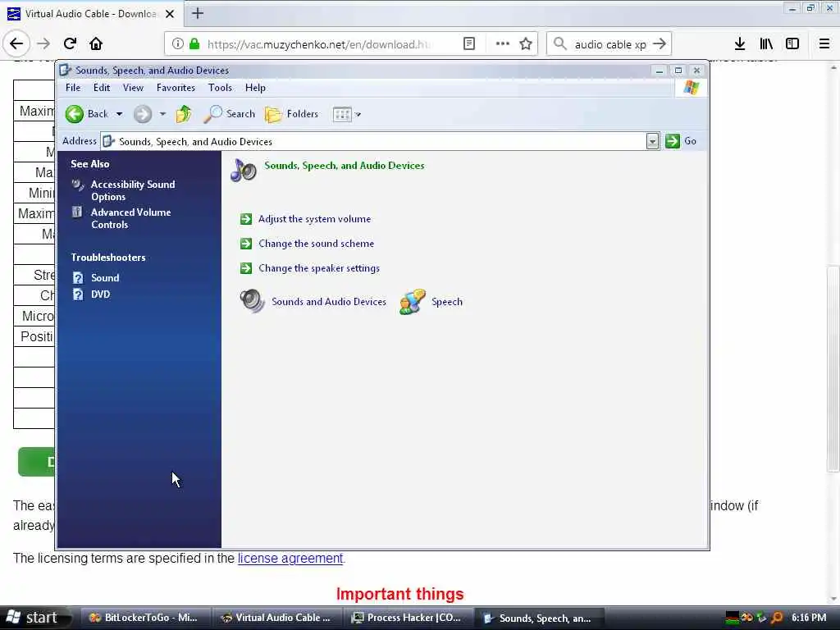This screenshot has height=630, width=840.
Task: Click Firefox back navigation button
Action: pyautogui.click(x=16, y=44)
